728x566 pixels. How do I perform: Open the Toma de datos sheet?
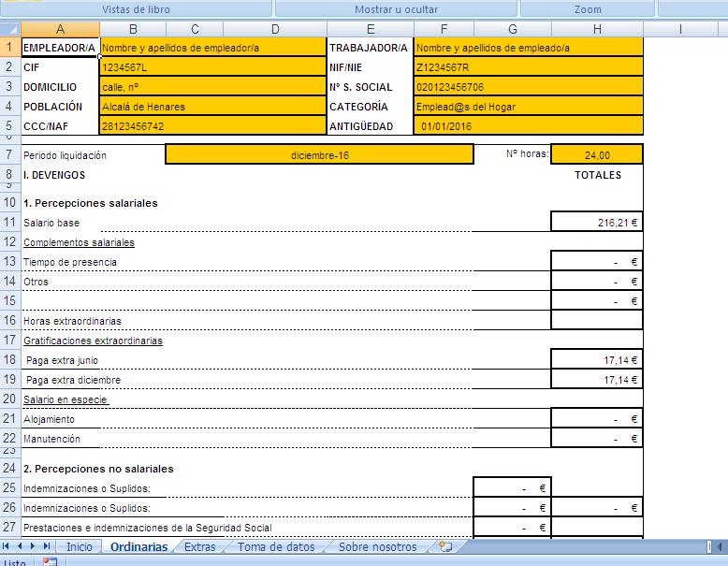tap(274, 546)
